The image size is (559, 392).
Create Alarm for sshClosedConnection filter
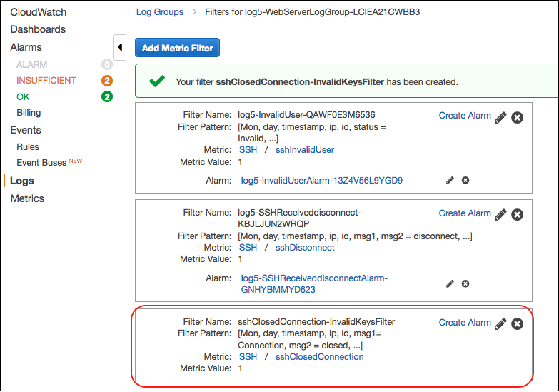click(465, 323)
